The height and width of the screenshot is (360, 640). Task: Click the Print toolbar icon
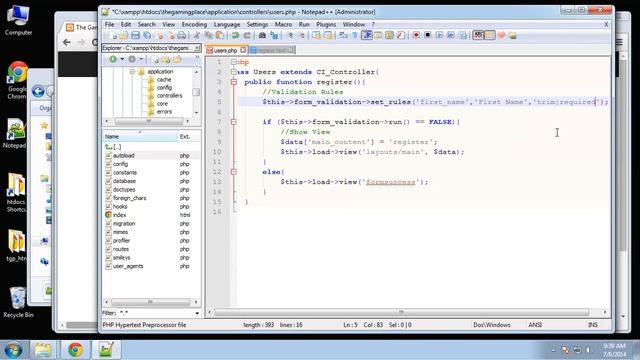182,36
